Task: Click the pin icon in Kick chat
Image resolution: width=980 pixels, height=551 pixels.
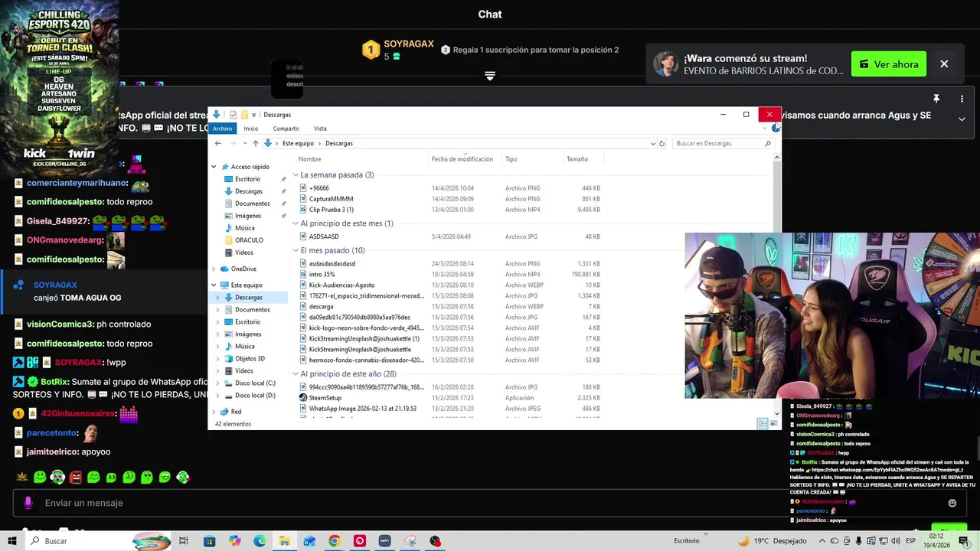Action: click(x=936, y=99)
